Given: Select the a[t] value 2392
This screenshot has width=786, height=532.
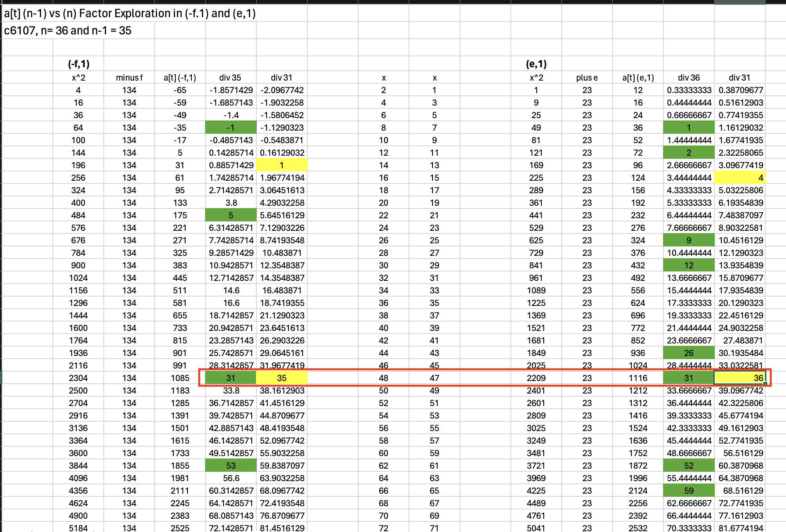Looking at the screenshot, I should pos(638,516).
